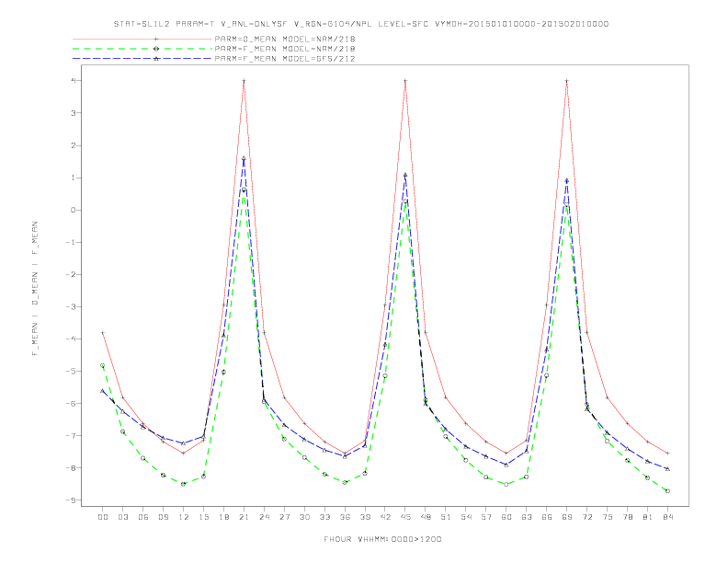Click y-axis tick label 0
The width and height of the screenshot is (728, 563).
(73, 210)
